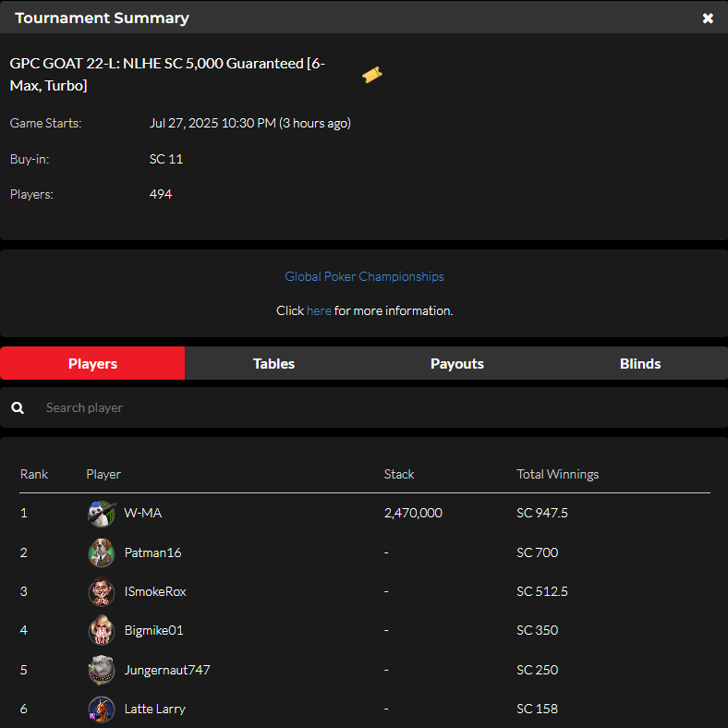Click the Total Winnings column header

click(x=558, y=474)
